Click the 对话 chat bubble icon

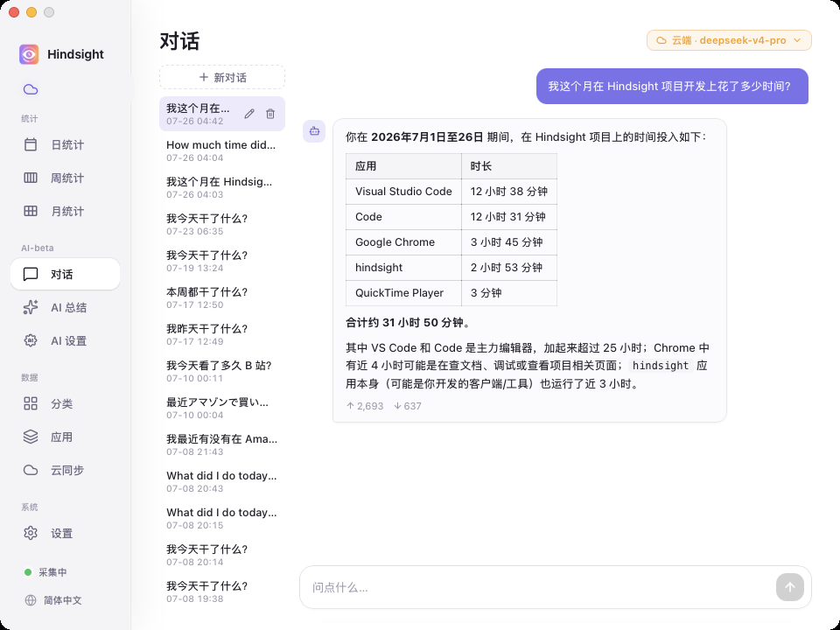click(x=31, y=274)
